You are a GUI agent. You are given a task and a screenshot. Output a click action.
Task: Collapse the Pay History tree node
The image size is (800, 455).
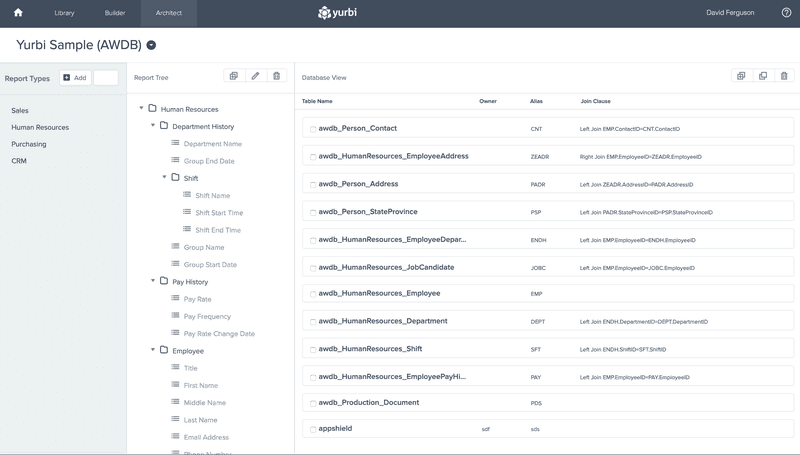pos(153,280)
